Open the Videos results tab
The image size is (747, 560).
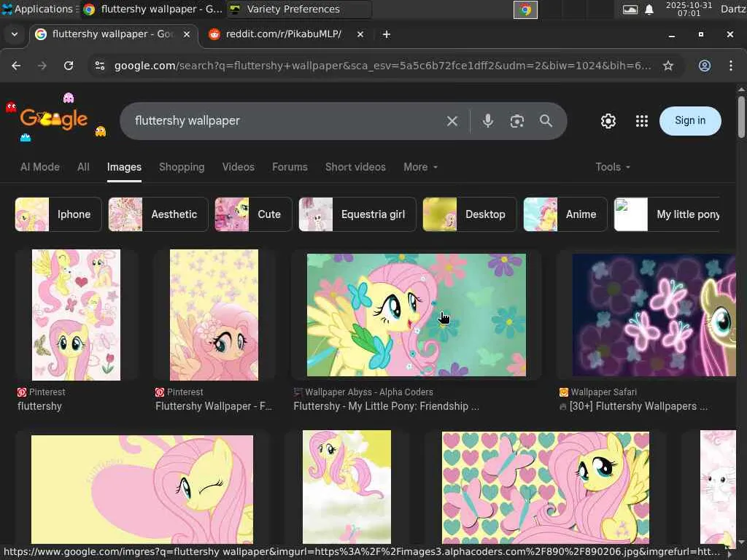pos(239,167)
